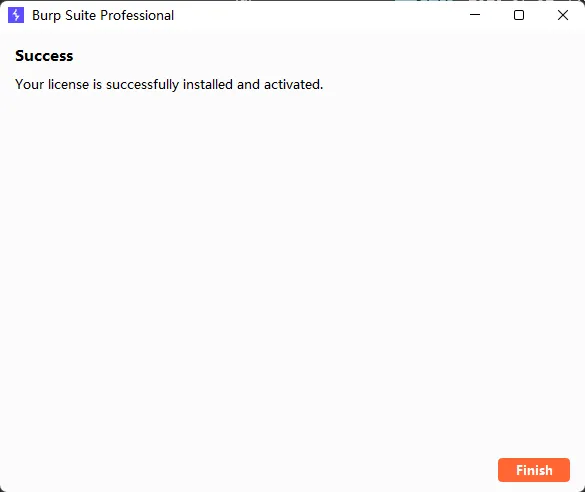
Task: Click the word "Burp" in the title
Action: [46, 16]
